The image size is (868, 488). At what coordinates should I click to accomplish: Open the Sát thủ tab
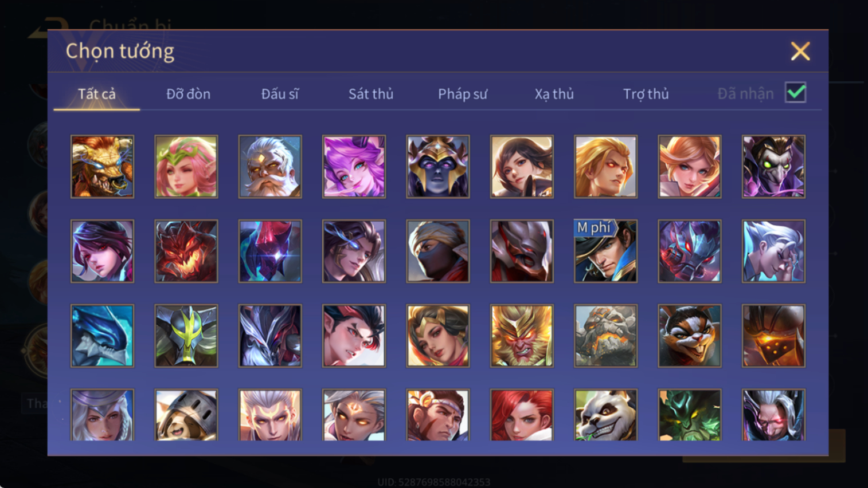click(371, 94)
